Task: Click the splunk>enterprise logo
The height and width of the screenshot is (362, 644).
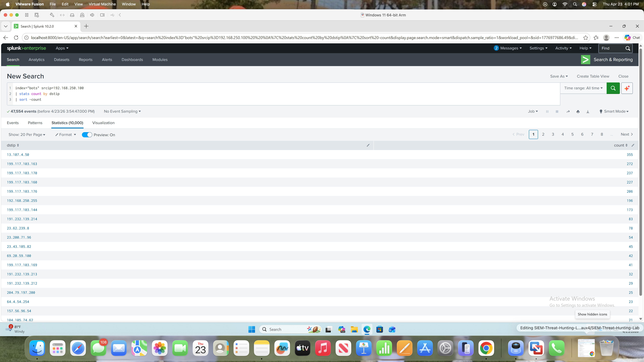Action: (x=26, y=48)
